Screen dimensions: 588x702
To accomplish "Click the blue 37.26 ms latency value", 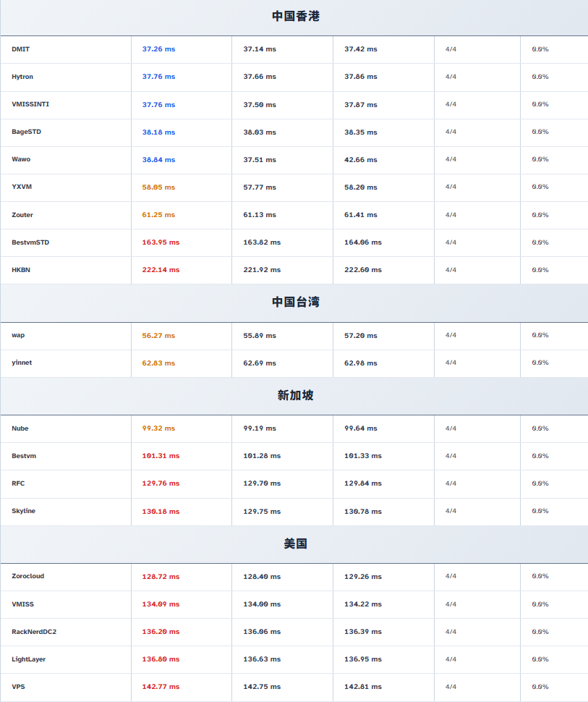I will tap(158, 49).
